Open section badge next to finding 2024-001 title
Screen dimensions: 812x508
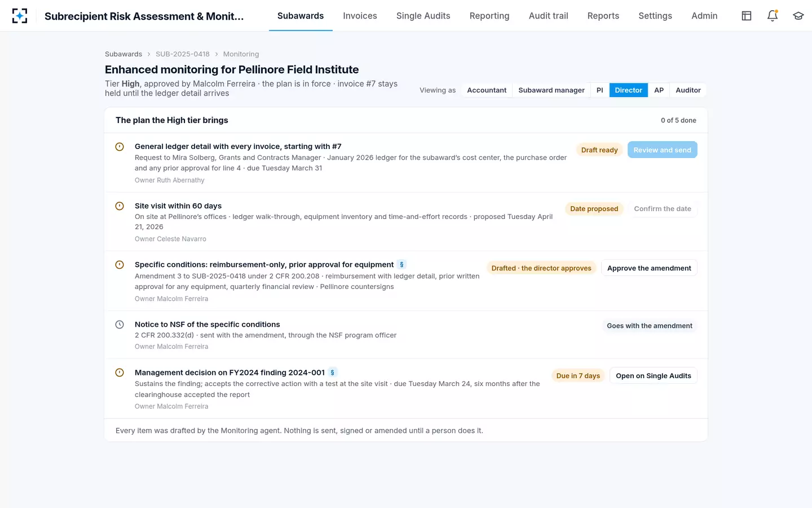point(333,373)
